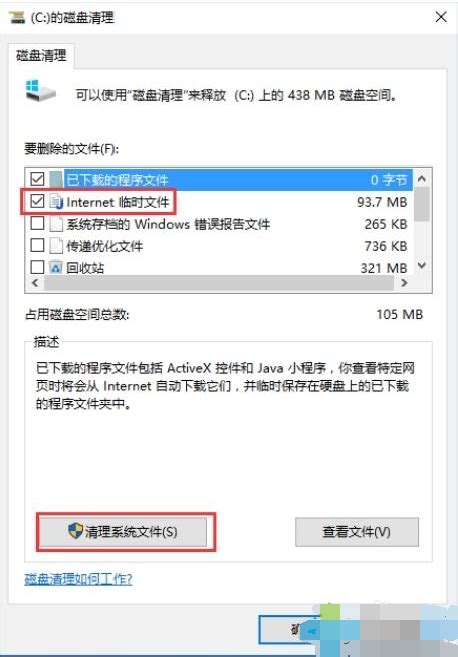The image size is (458, 657).
Task: Click the horizontal scroll left arrow
Action: [35, 283]
